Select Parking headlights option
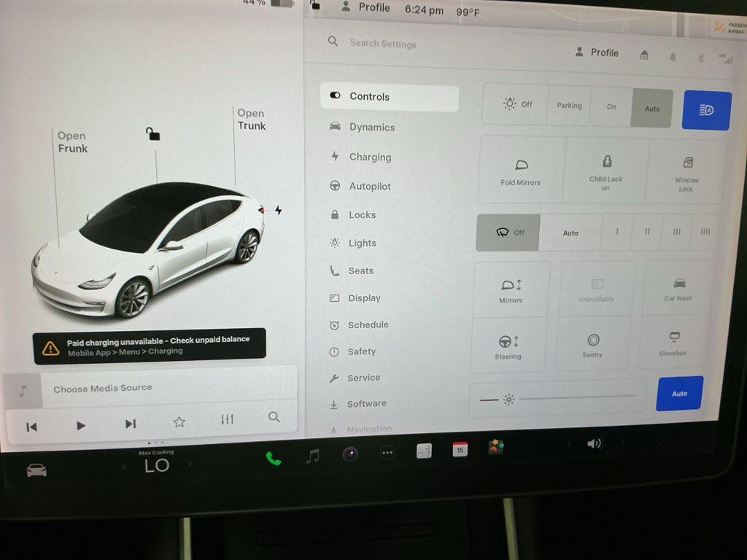Viewport: 747px width, 560px height. 569,106
